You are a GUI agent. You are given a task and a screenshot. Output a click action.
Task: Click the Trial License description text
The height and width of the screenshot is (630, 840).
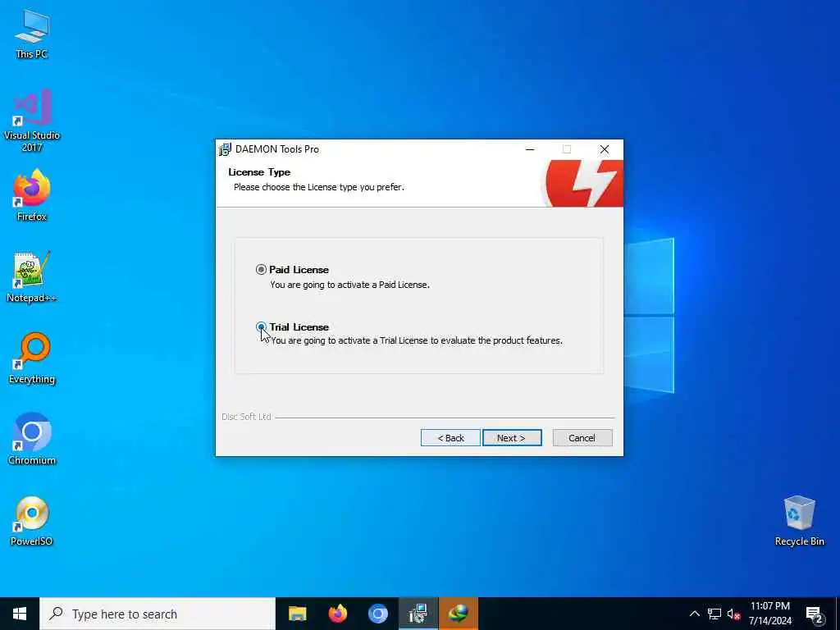click(x=417, y=340)
